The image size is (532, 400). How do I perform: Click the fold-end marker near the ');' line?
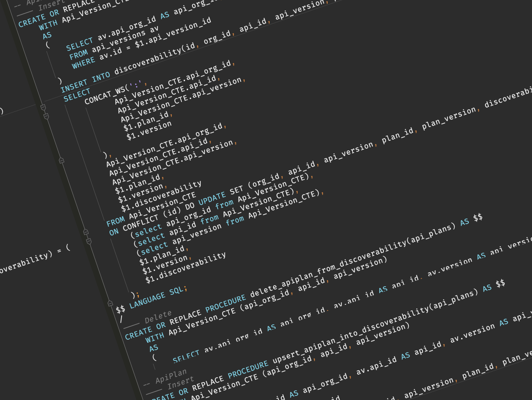110,303
